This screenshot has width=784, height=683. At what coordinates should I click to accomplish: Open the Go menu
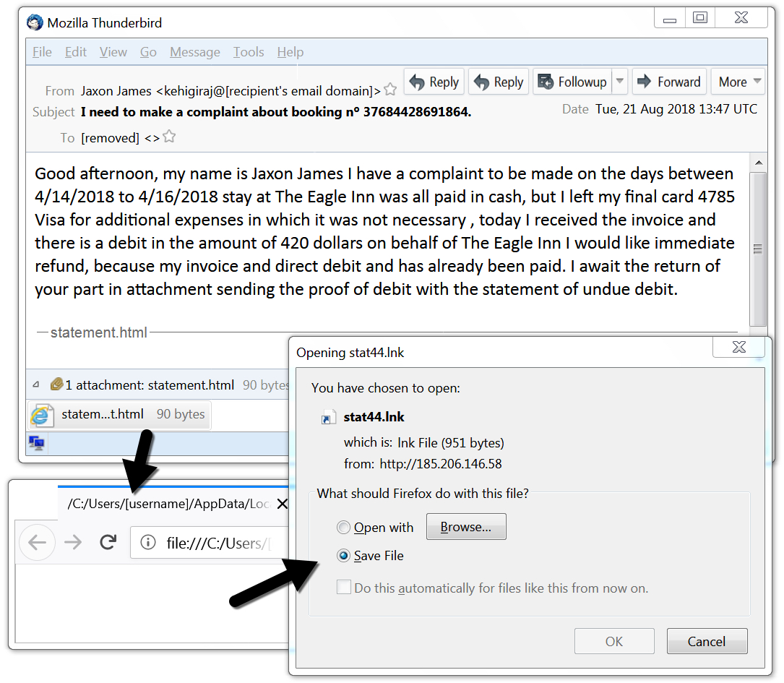pyautogui.click(x=148, y=52)
